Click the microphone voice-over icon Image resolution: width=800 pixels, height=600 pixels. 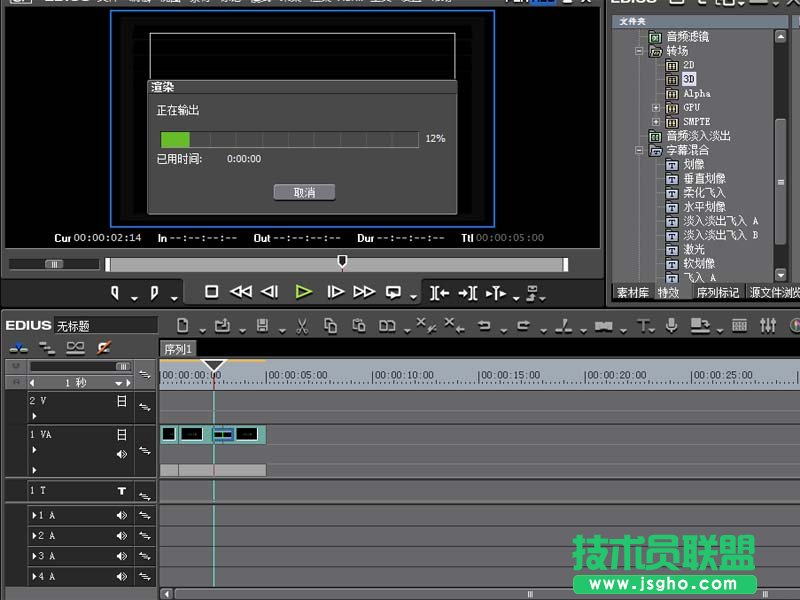point(672,325)
